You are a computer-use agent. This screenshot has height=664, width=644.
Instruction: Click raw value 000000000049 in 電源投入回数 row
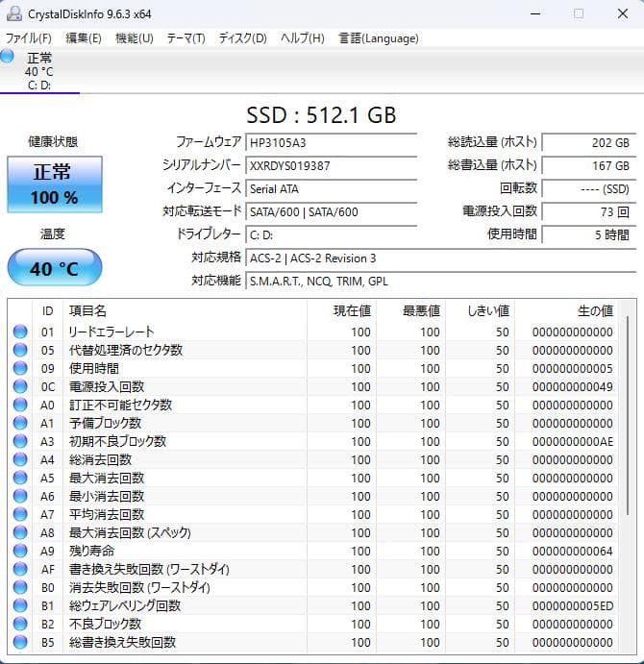[x=573, y=386]
